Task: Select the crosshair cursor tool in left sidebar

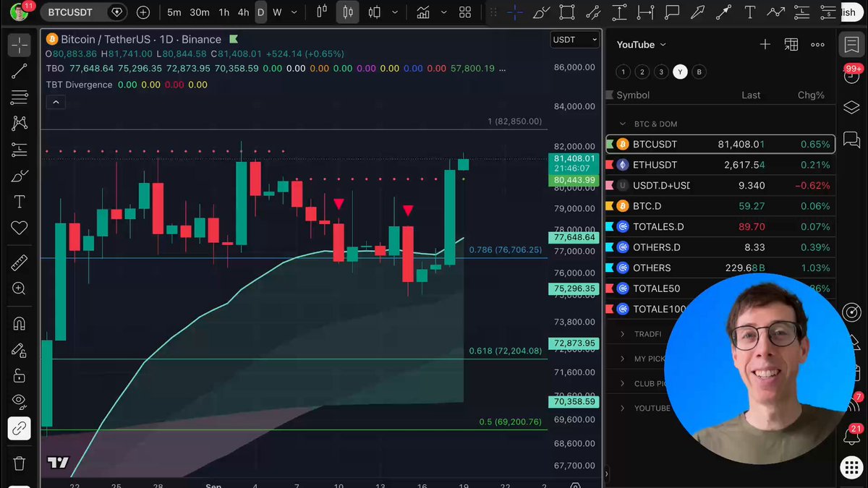Action: coord(20,46)
